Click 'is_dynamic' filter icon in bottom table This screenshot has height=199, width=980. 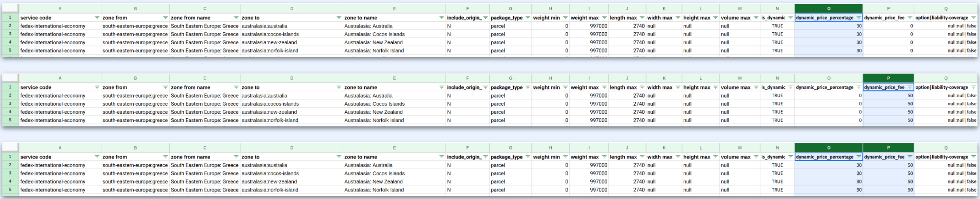pyautogui.click(x=790, y=157)
